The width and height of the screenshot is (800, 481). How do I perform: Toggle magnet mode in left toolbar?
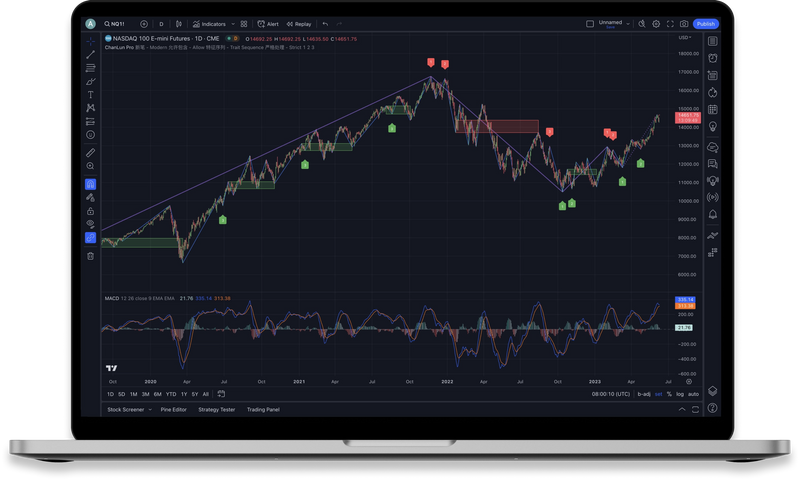pos(90,184)
